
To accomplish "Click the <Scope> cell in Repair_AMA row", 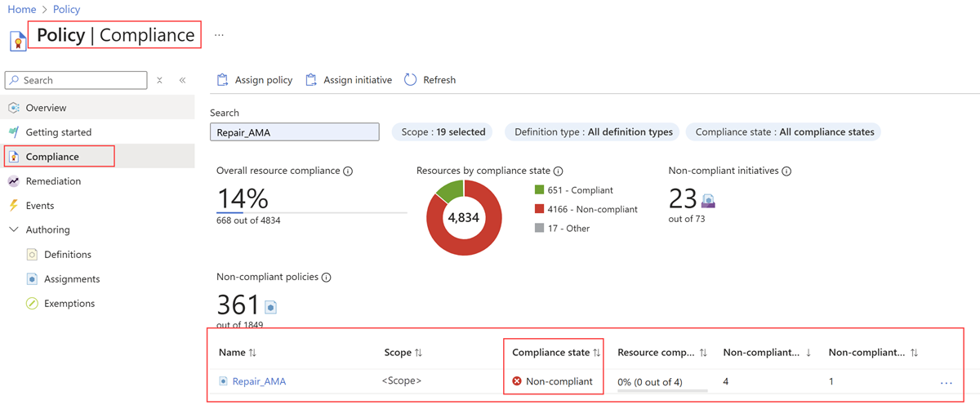I will (x=402, y=381).
